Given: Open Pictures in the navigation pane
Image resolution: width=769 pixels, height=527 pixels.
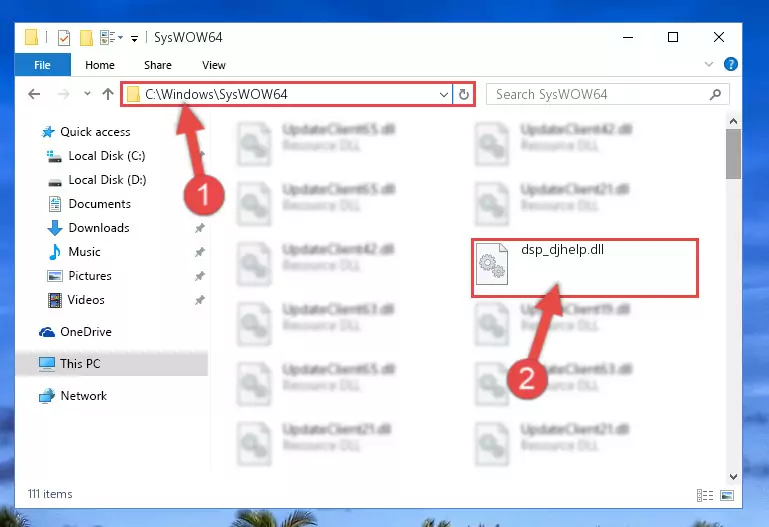Looking at the screenshot, I should point(90,276).
